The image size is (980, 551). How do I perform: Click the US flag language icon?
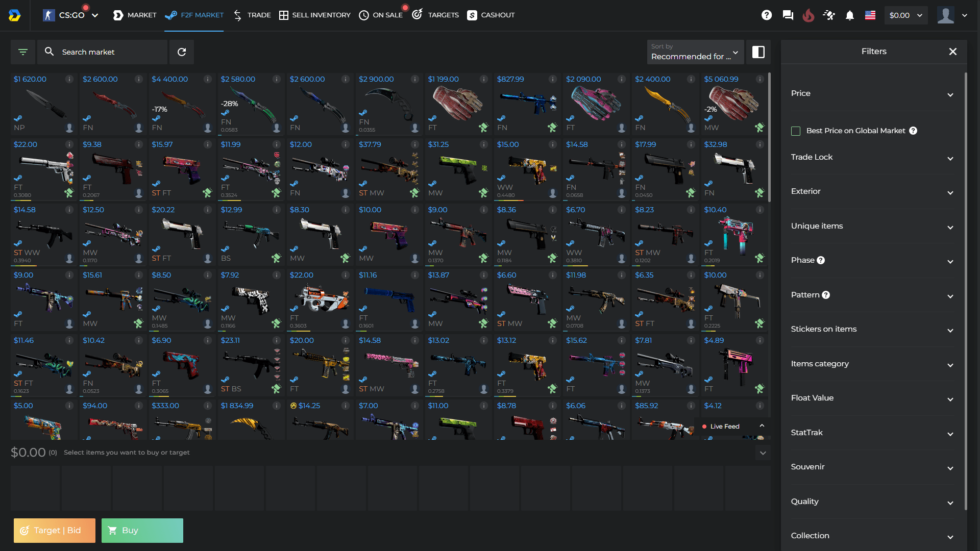coord(870,15)
